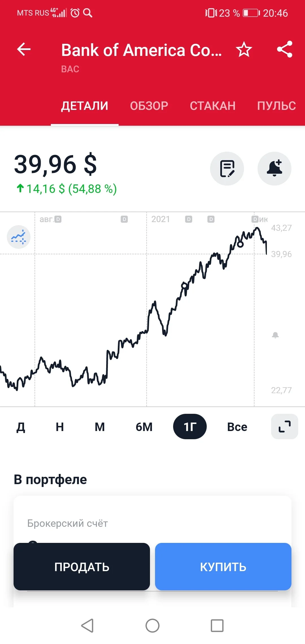Open the note editor icon

tap(227, 169)
